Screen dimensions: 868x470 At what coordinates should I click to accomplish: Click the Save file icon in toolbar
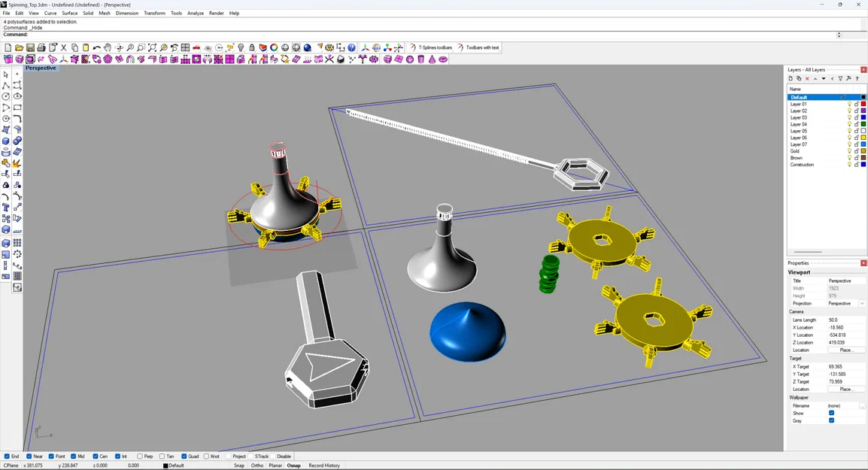click(30, 47)
